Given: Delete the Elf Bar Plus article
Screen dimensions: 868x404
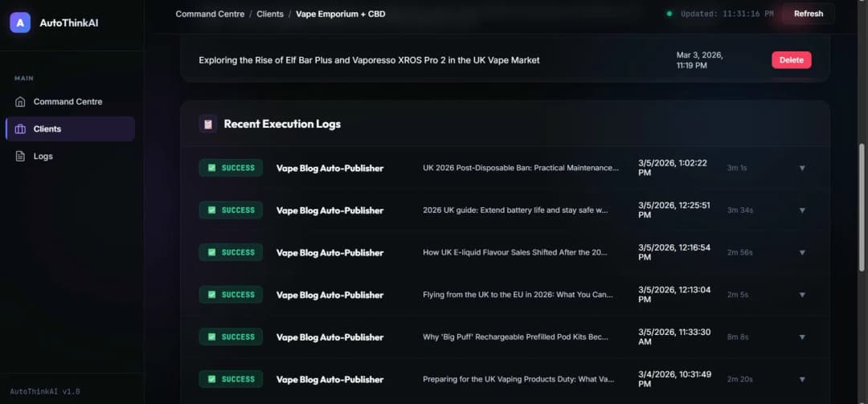Looking at the screenshot, I should tap(791, 60).
